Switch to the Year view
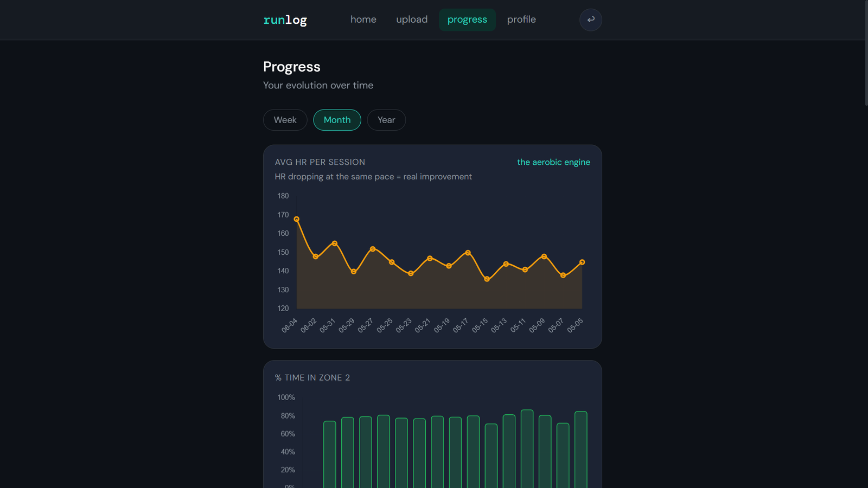 coord(386,120)
